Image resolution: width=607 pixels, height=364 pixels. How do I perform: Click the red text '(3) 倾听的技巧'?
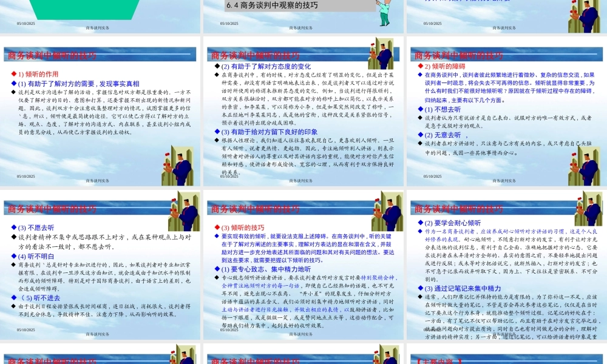(x=243, y=228)
